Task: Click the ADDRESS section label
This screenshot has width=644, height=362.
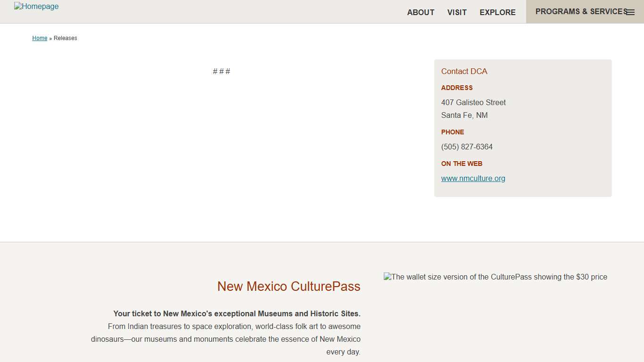Action: (456, 88)
